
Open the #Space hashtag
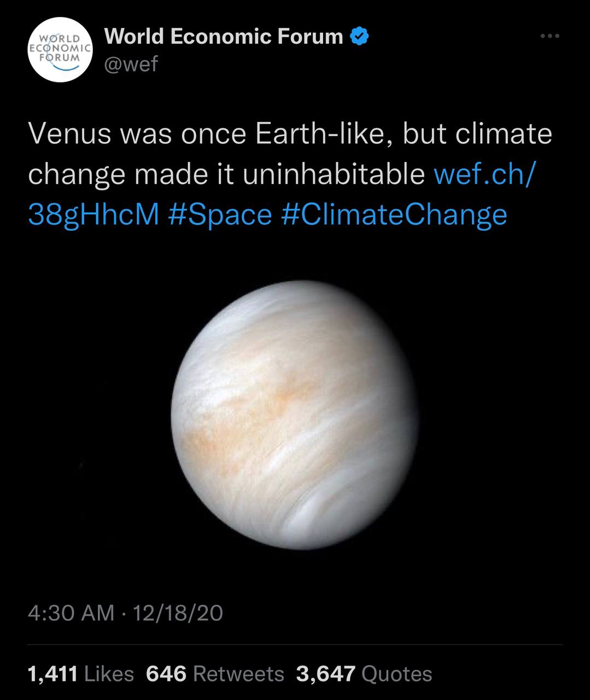(x=220, y=214)
